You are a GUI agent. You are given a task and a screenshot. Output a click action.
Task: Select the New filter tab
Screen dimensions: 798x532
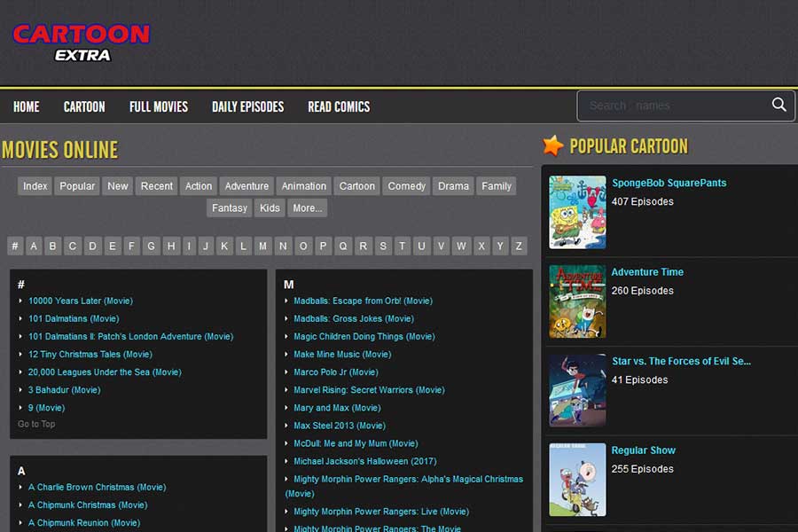click(x=118, y=186)
